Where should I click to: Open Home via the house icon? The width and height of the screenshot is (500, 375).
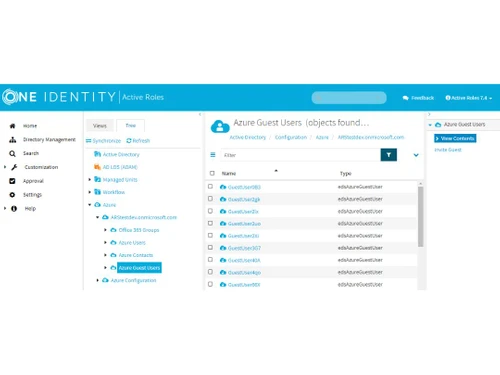[x=12, y=126]
